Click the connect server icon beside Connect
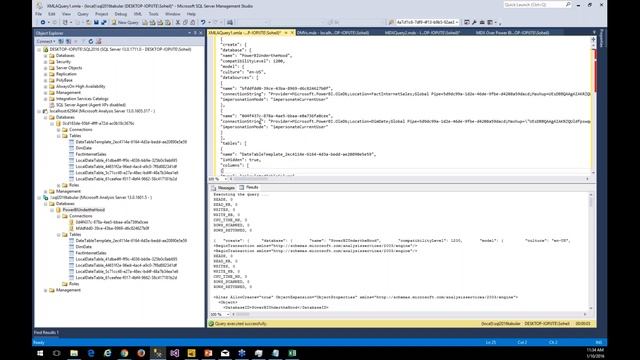The width and height of the screenshot is (640, 360). (61, 41)
